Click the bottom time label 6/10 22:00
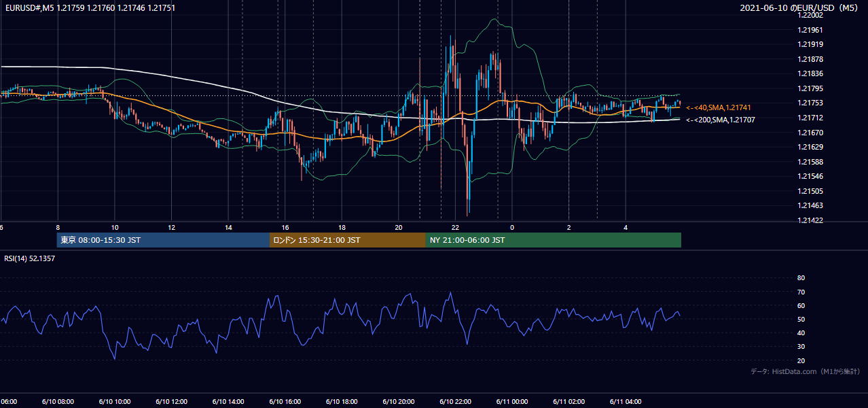The height and width of the screenshot is (408, 868). click(456, 402)
